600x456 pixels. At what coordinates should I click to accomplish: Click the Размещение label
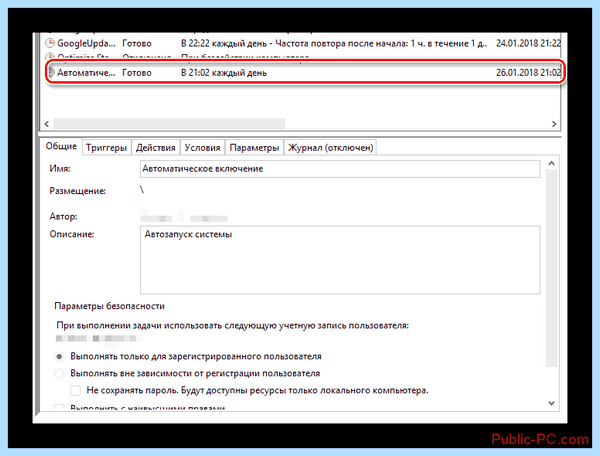coord(78,191)
